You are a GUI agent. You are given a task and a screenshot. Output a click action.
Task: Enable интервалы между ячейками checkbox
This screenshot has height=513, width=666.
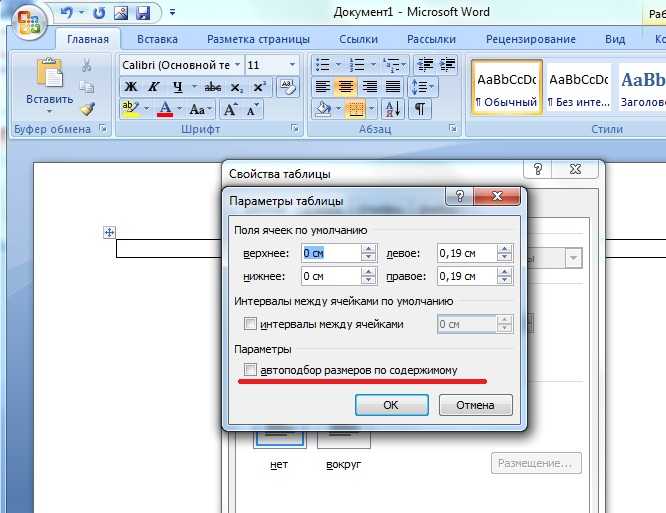click(250, 324)
